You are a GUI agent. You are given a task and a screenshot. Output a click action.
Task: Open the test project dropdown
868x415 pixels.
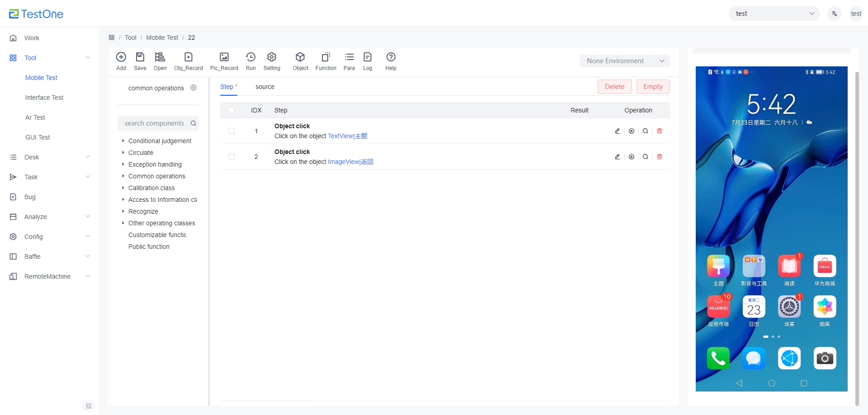[774, 14]
